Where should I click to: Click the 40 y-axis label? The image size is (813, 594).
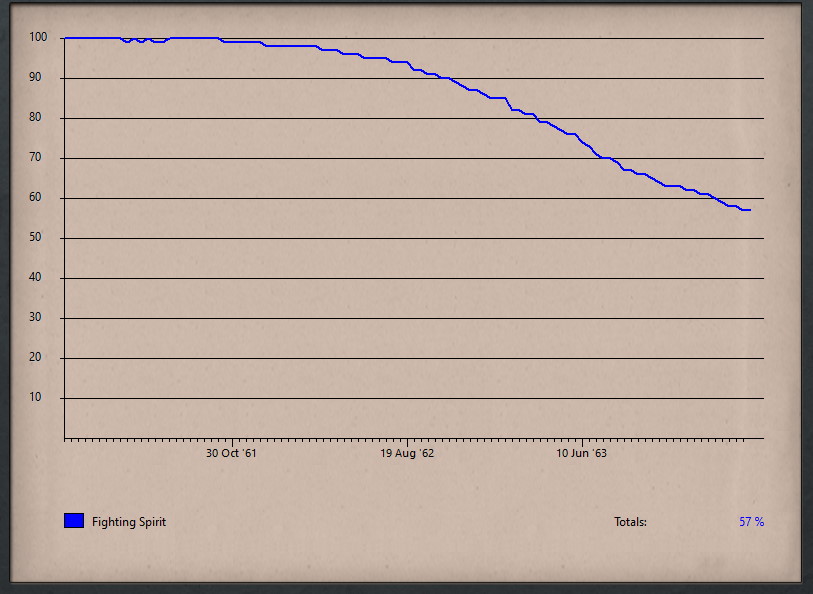(x=35, y=277)
